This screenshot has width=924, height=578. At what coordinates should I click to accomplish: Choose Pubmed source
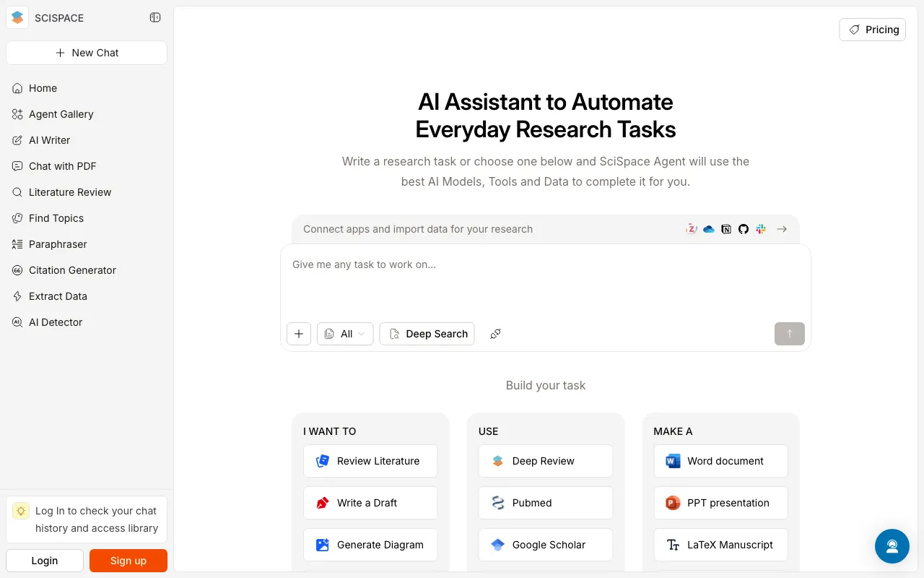point(546,503)
